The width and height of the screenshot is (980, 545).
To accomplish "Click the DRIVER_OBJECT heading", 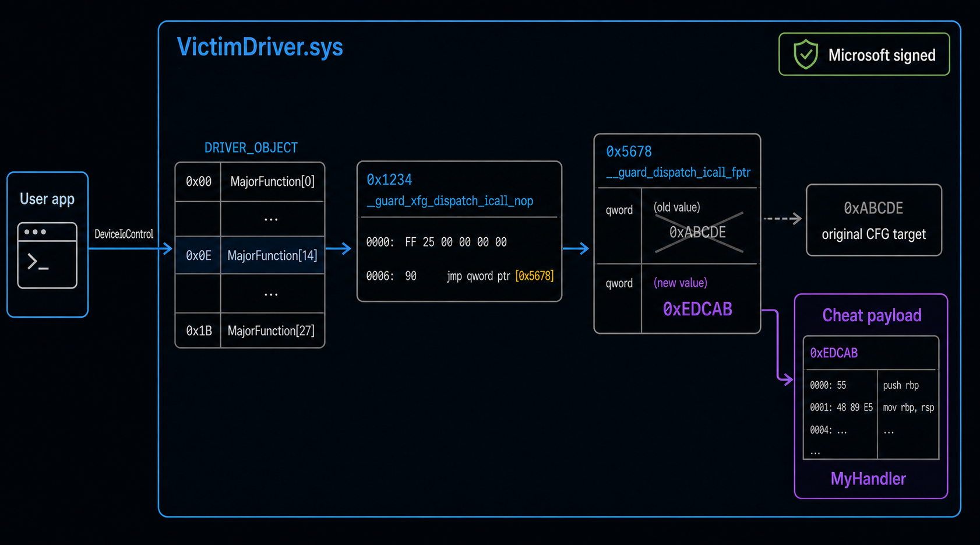I will (x=251, y=148).
